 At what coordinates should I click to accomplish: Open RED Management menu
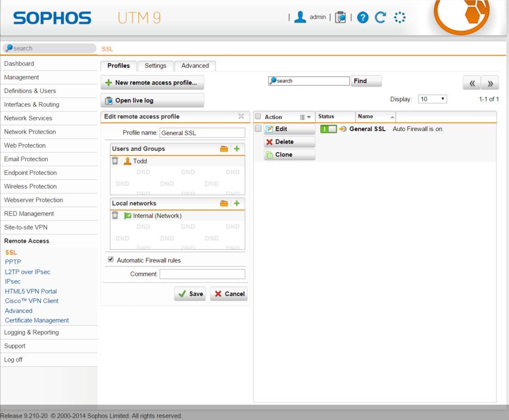tap(49, 214)
